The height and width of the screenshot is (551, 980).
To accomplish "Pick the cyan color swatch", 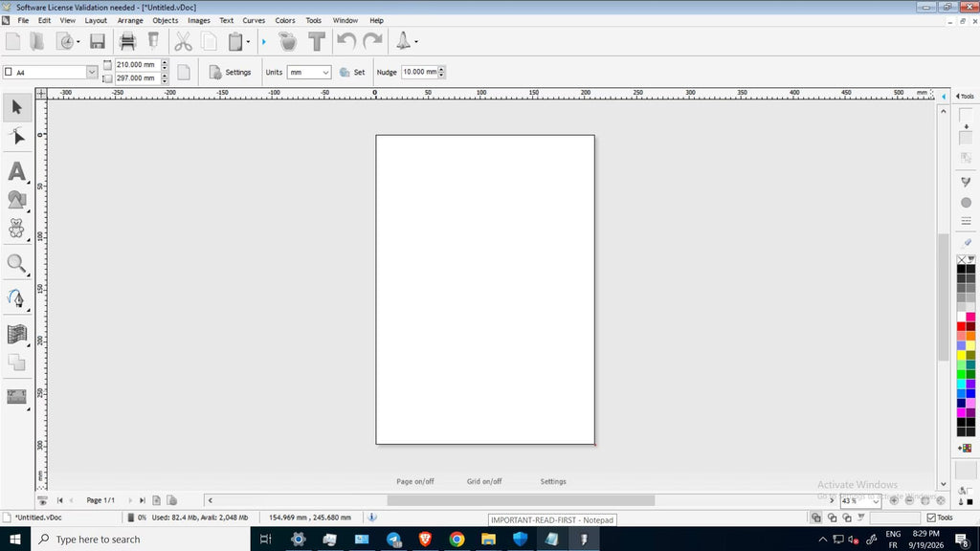I will pyautogui.click(x=961, y=384).
